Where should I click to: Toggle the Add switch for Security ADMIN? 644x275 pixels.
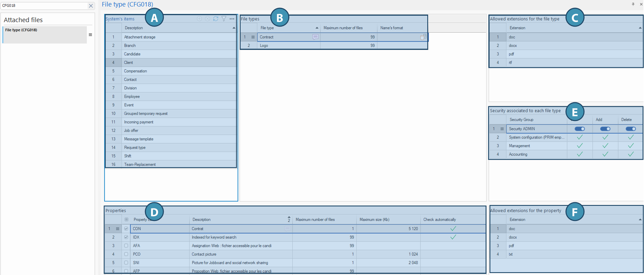click(605, 129)
